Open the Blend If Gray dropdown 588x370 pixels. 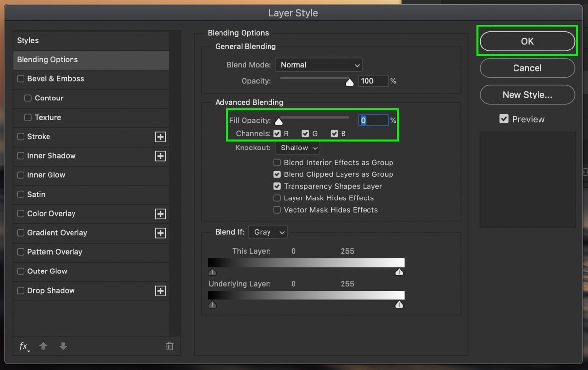268,232
